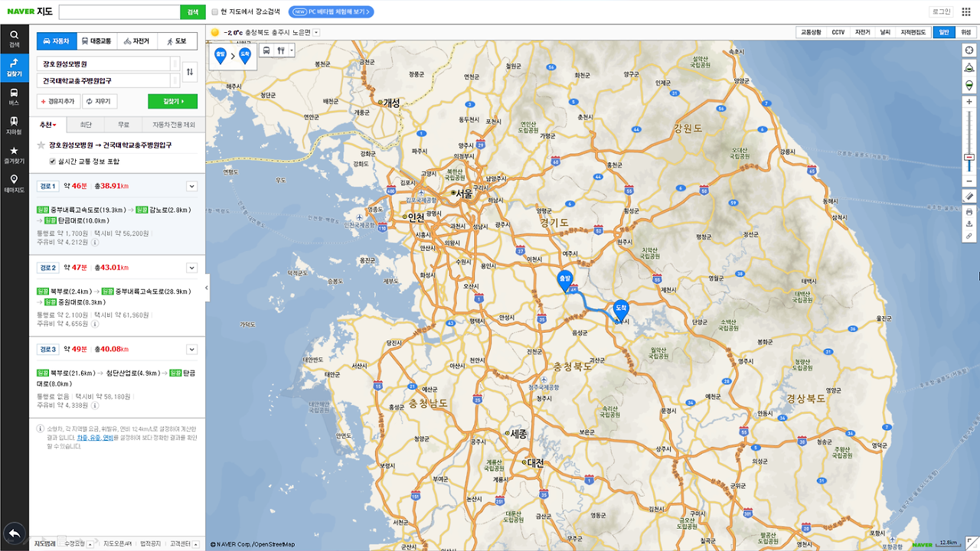Click 경유지추가 add waypoint button
Screen dimensions: 980x551
59,101
